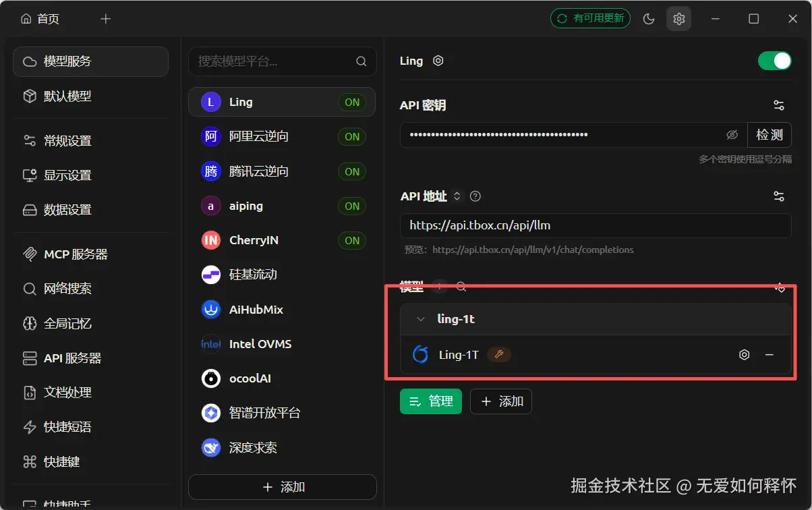This screenshot has width=812, height=510.
Task: Open API 地址 settings icon on right
Action: coord(779,196)
